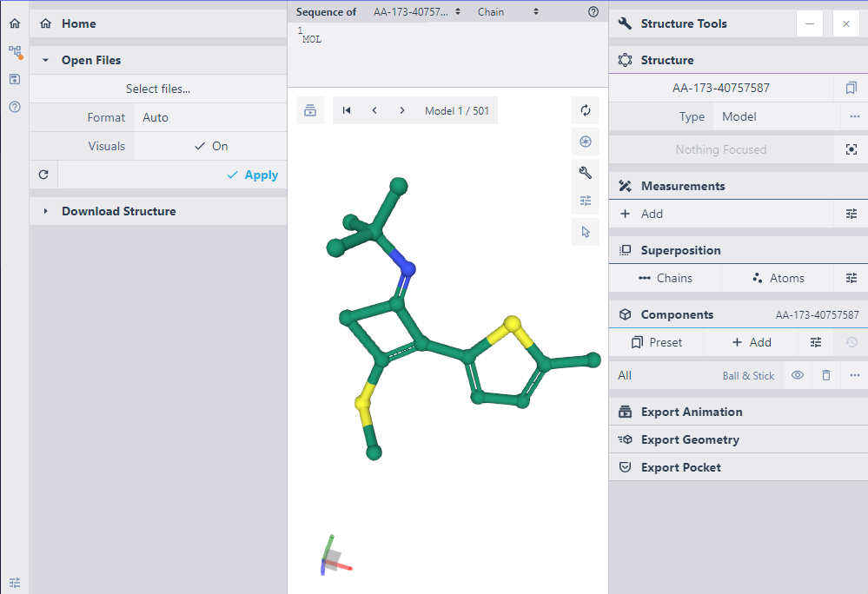Open screenshot/state snapshot aperture icon

tap(586, 142)
